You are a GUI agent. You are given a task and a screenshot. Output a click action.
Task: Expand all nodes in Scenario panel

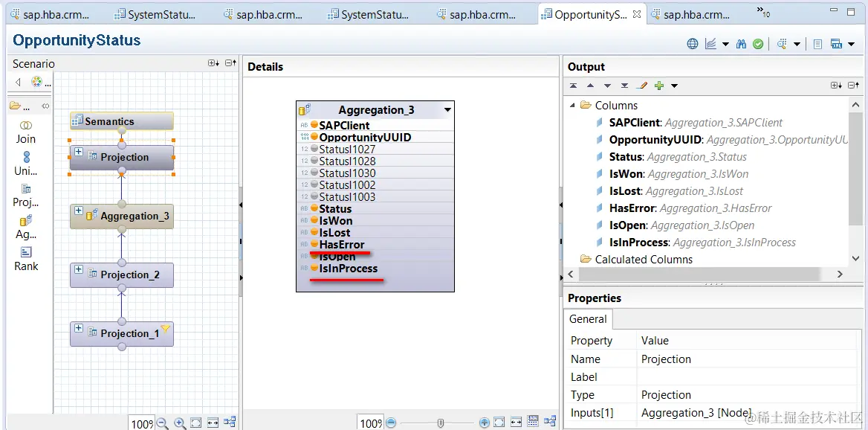click(x=214, y=63)
